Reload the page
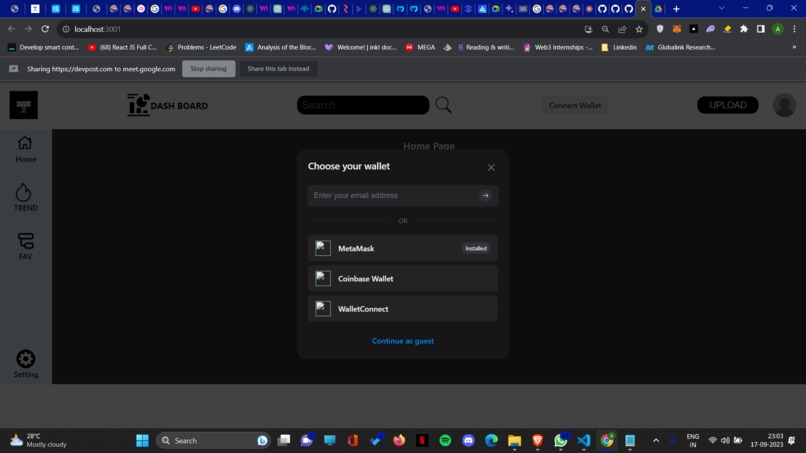Image resolution: width=806 pixels, height=453 pixels. click(x=45, y=29)
